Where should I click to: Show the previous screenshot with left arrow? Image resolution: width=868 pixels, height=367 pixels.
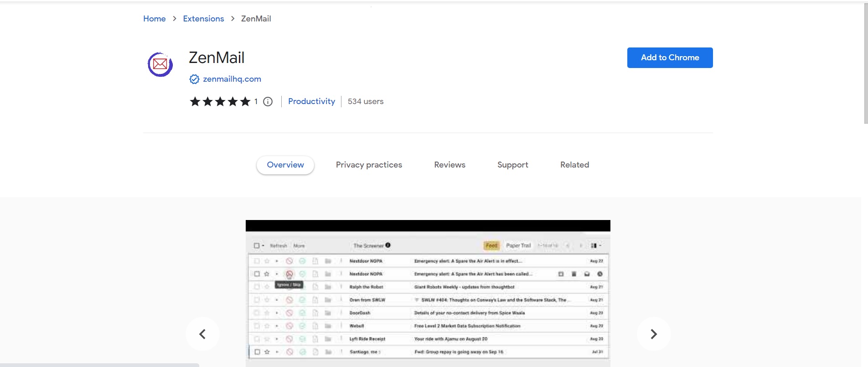pos(202,334)
